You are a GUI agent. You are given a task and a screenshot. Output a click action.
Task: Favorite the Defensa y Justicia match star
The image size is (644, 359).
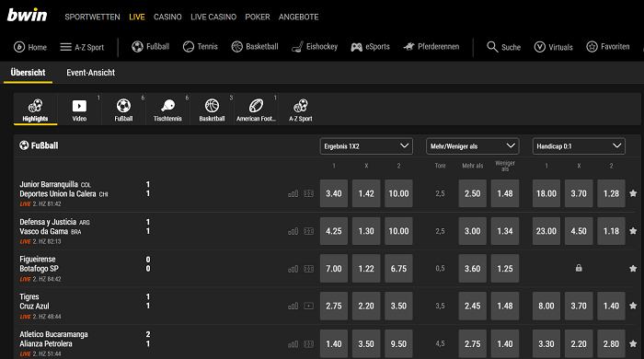[x=633, y=231]
